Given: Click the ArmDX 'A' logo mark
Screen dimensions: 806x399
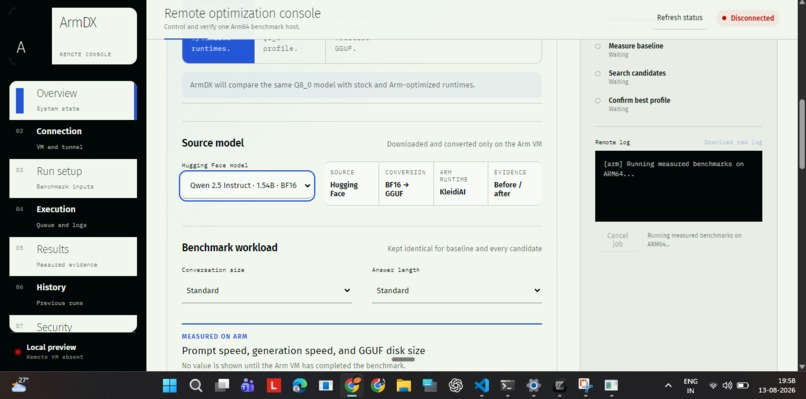Looking at the screenshot, I should (x=21, y=47).
